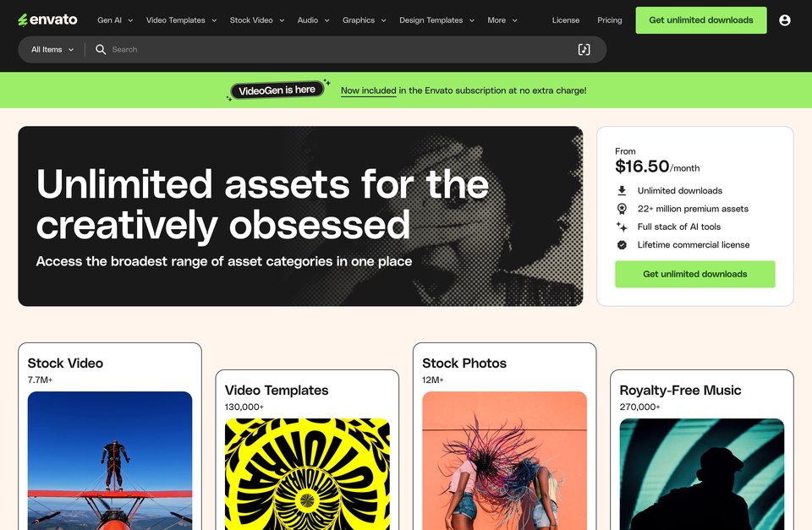Expand the All Items filter dropdown
Image resolution: width=812 pixels, height=530 pixels.
coord(52,50)
